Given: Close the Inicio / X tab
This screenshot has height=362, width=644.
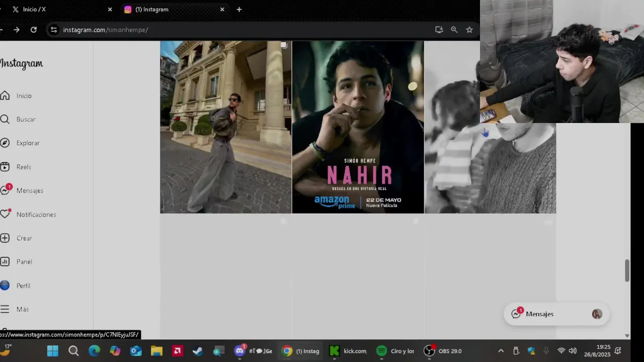Looking at the screenshot, I should pos(110,9).
